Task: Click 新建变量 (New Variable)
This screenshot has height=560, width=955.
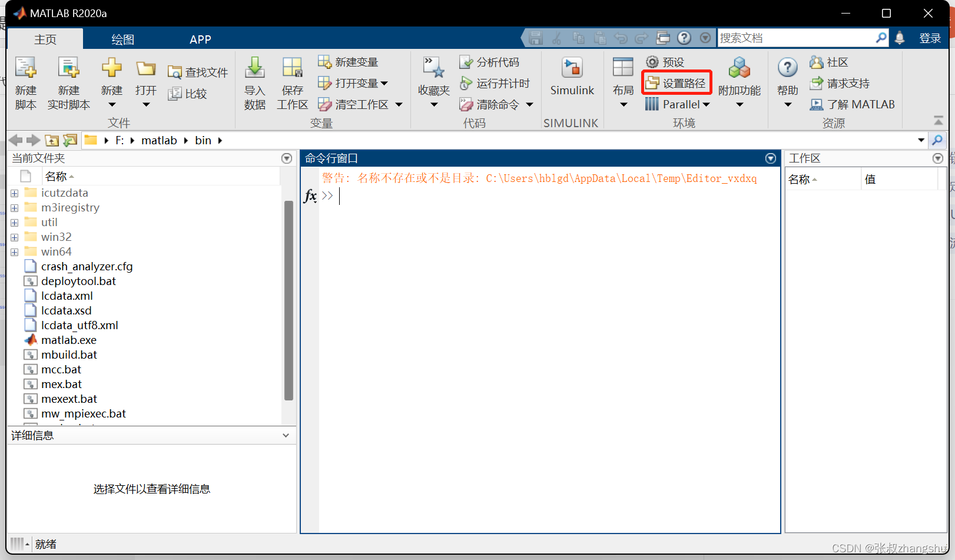Action: (348, 62)
